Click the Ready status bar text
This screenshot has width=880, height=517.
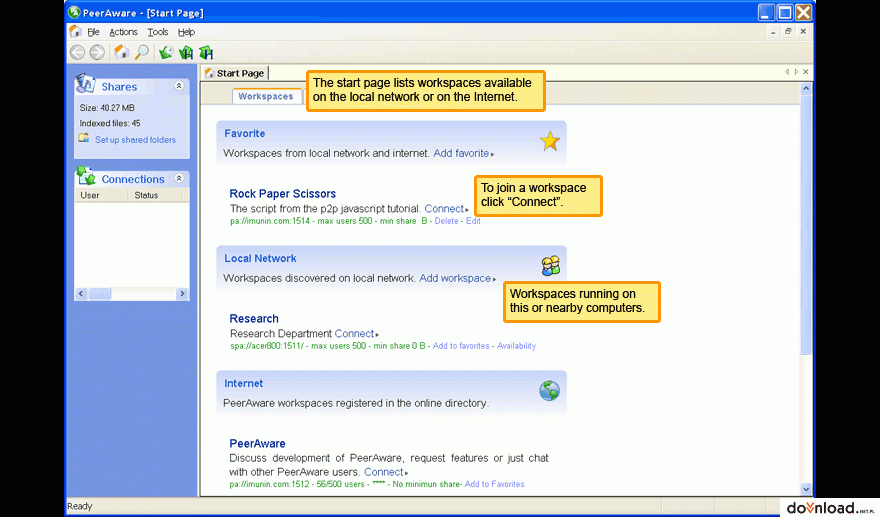click(x=80, y=506)
